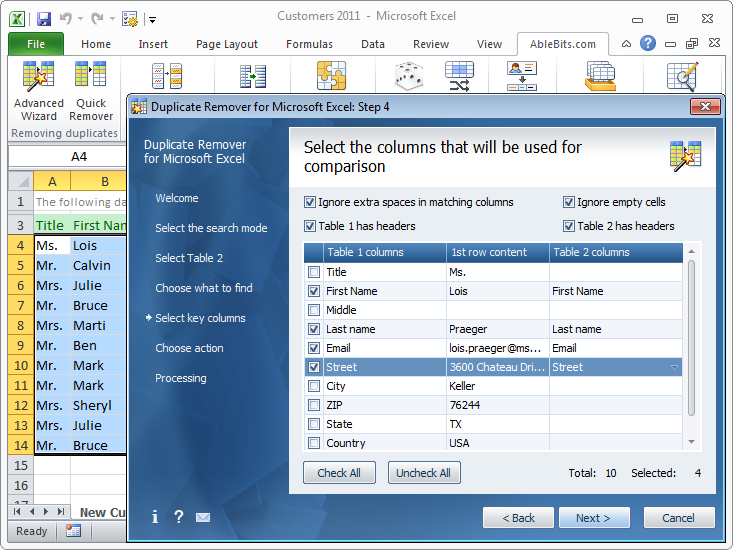The width and height of the screenshot is (733, 550).
Task: Open the info icon in the dialog
Action: click(155, 517)
